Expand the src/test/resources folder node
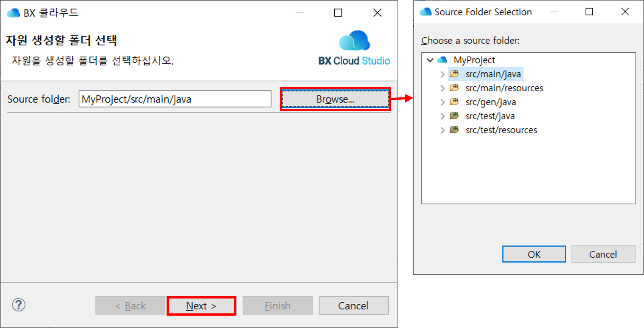 tap(443, 130)
